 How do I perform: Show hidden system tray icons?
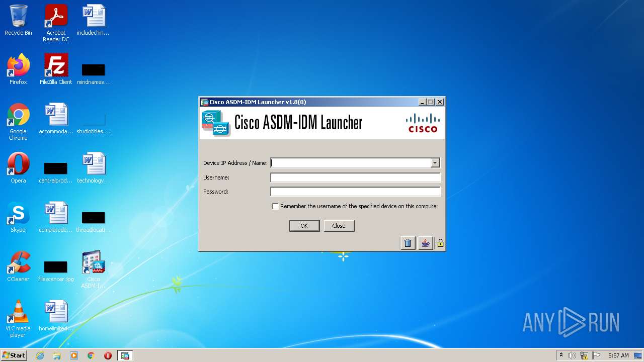pyautogui.click(x=561, y=355)
